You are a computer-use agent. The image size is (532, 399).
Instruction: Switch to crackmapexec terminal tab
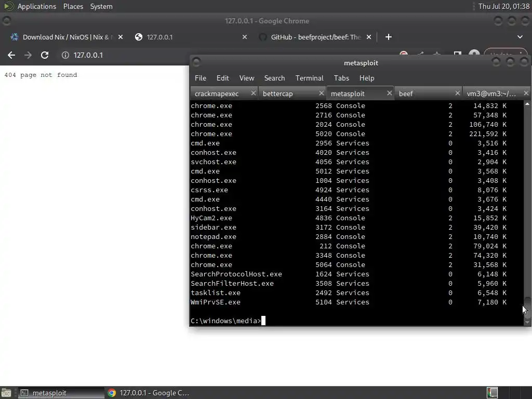(x=217, y=94)
